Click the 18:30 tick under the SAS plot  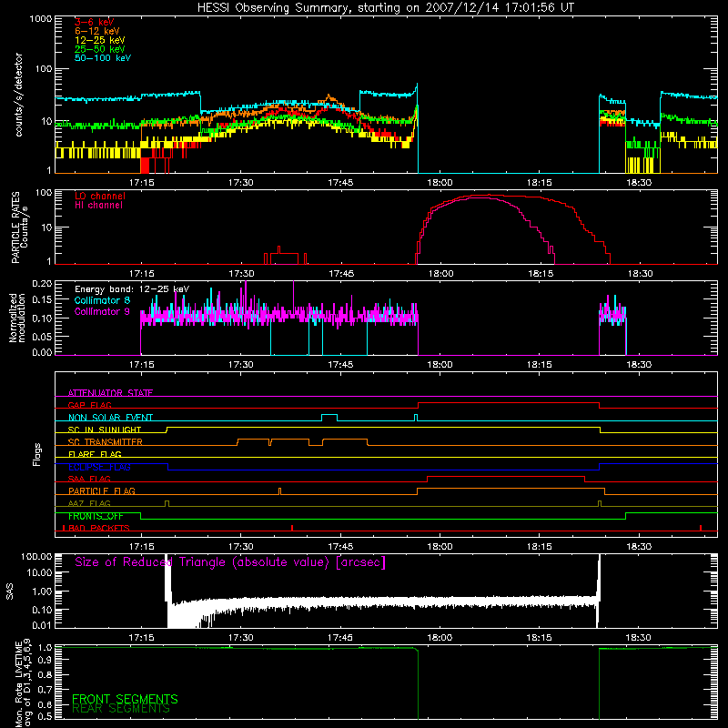point(639,638)
